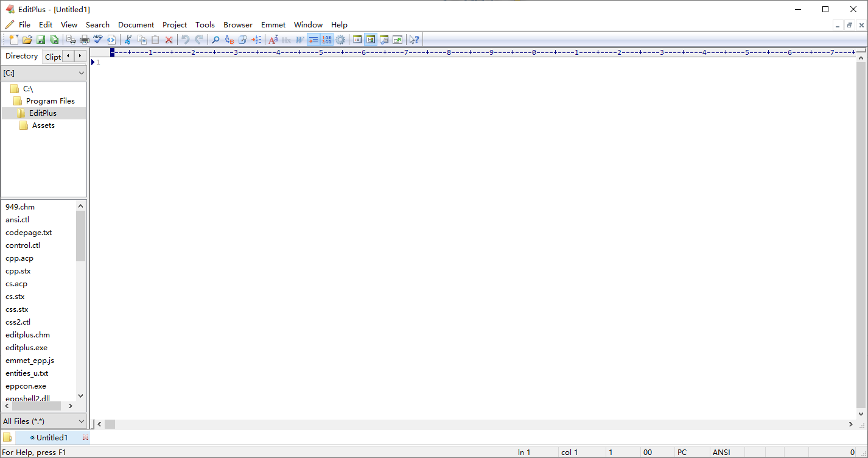868x458 pixels.
Task: Create a new document with the New toolbar icon
Action: pyautogui.click(x=15, y=40)
